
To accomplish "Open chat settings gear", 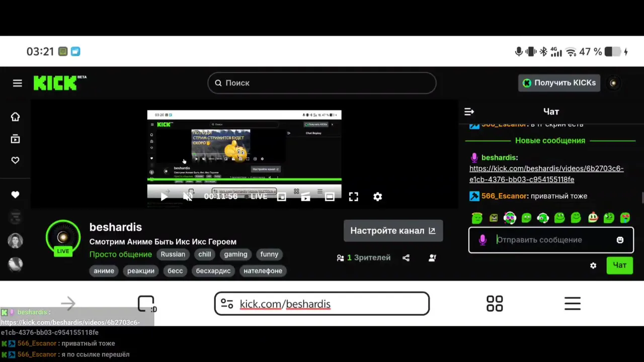I will click(x=593, y=265).
